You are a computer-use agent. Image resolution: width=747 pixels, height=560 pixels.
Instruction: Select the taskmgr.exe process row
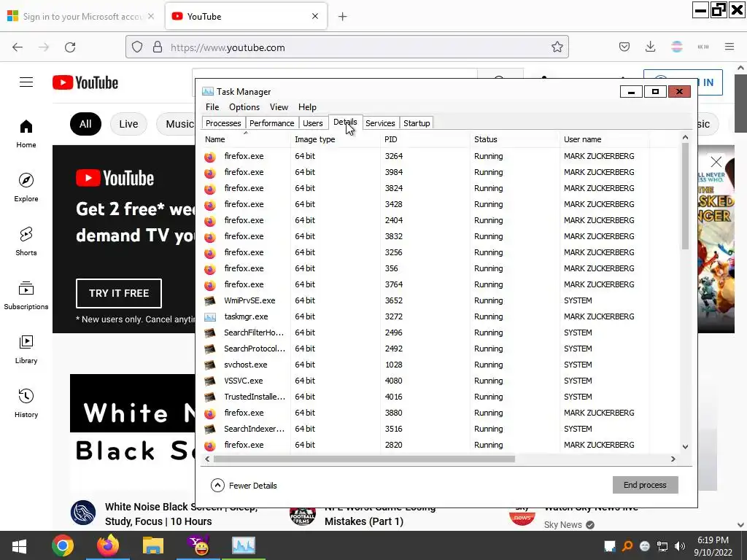click(x=441, y=316)
